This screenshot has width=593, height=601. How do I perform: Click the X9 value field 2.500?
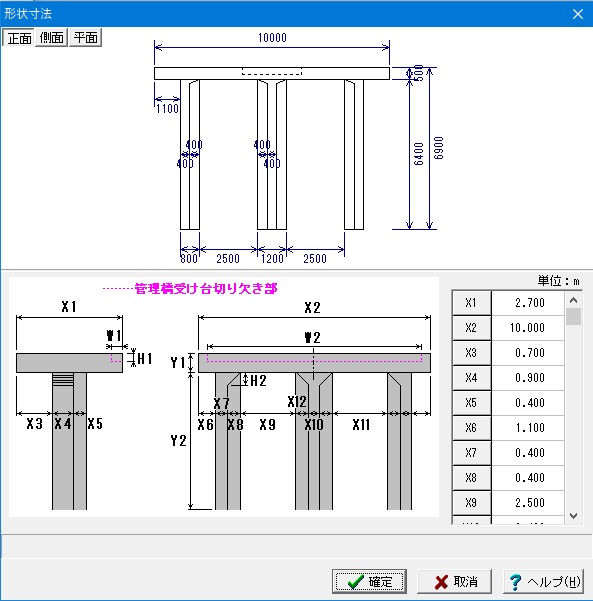pyautogui.click(x=528, y=502)
